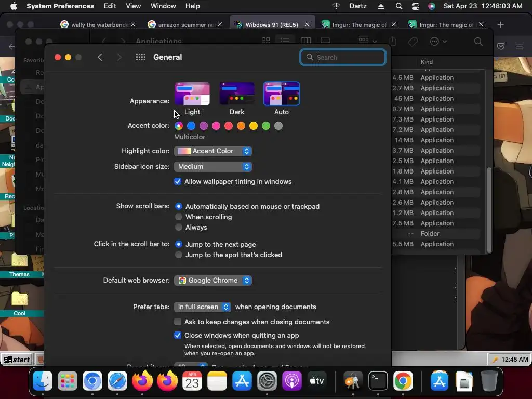Click the Finder tag icon
This screenshot has height=399, width=532.
click(x=413, y=42)
